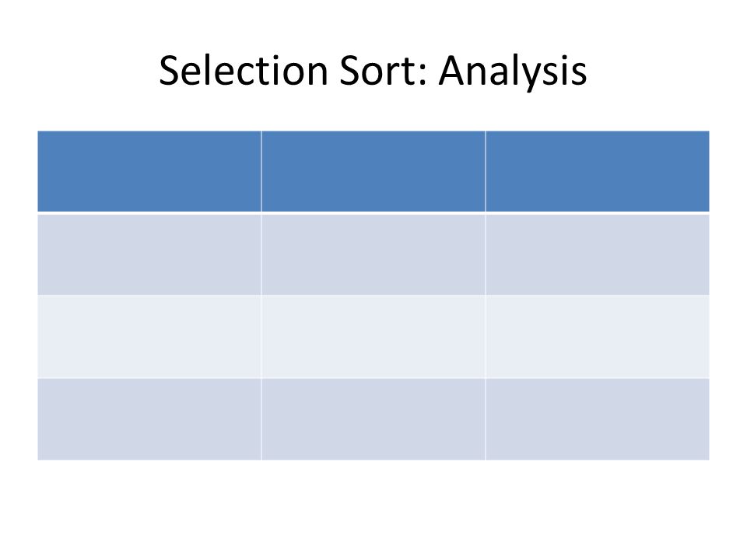The height and width of the screenshot is (560, 747).
Task: Click the border between header and first body row
Action: (x=373, y=213)
